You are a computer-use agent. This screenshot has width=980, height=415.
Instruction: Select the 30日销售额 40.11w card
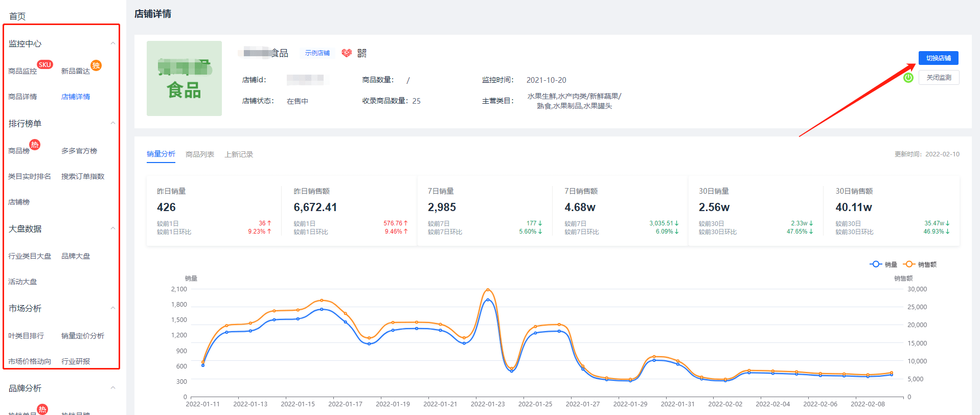892,211
